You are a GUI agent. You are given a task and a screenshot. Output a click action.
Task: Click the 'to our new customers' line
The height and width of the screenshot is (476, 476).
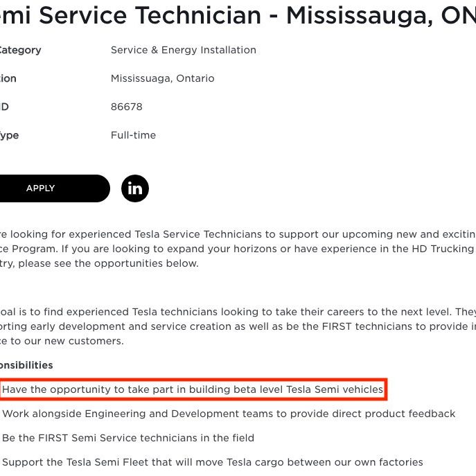click(x=62, y=341)
